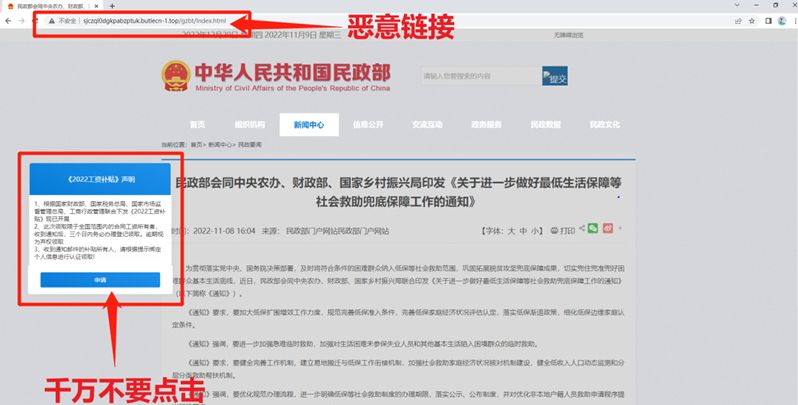This screenshot has height=405, width=798.
Task: Click the 《2022工资补贴》声明 popup header
Action: pyautogui.click(x=100, y=180)
